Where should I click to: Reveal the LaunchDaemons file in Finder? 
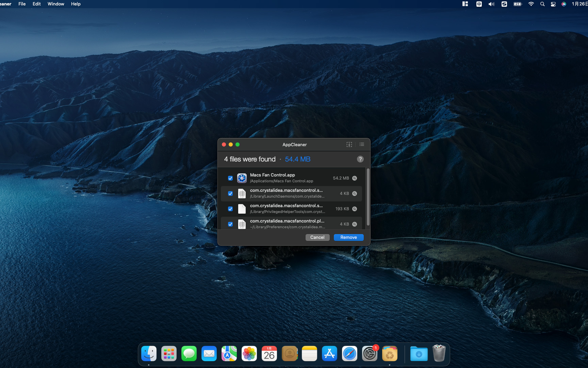coord(355,194)
